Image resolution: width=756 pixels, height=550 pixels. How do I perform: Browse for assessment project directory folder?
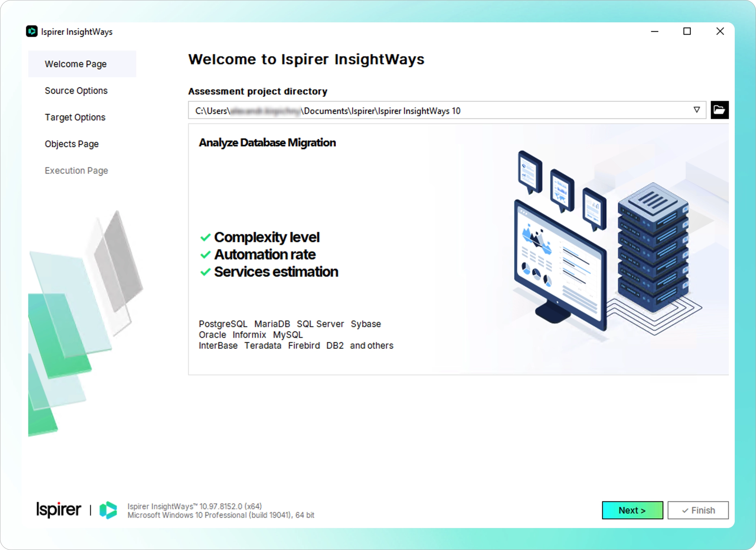point(719,110)
